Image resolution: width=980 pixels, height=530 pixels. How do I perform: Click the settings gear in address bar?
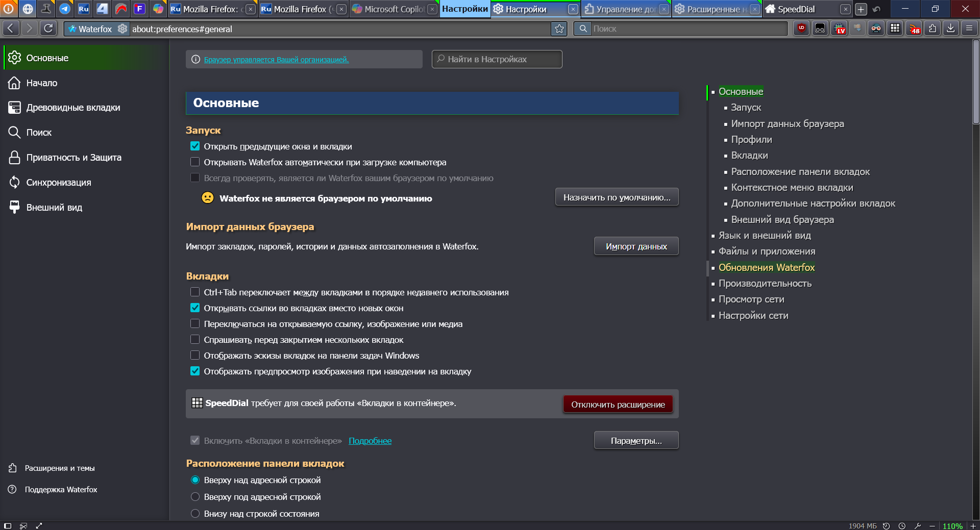point(122,29)
